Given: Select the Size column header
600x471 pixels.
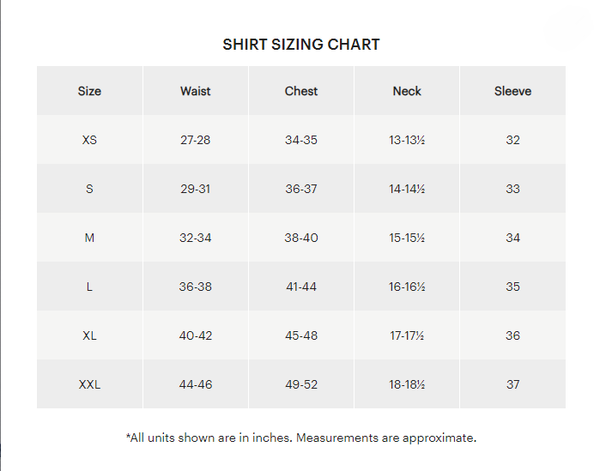Looking at the screenshot, I should click(90, 91).
